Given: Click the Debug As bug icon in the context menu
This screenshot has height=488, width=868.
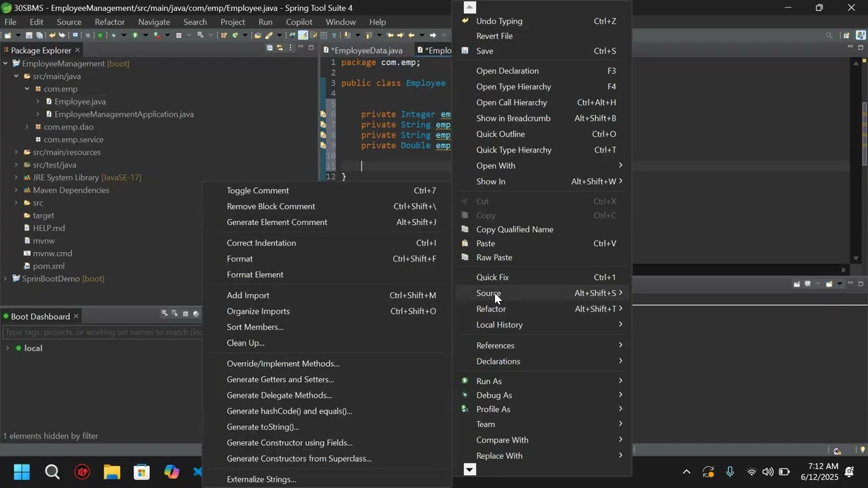Looking at the screenshot, I should [465, 395].
